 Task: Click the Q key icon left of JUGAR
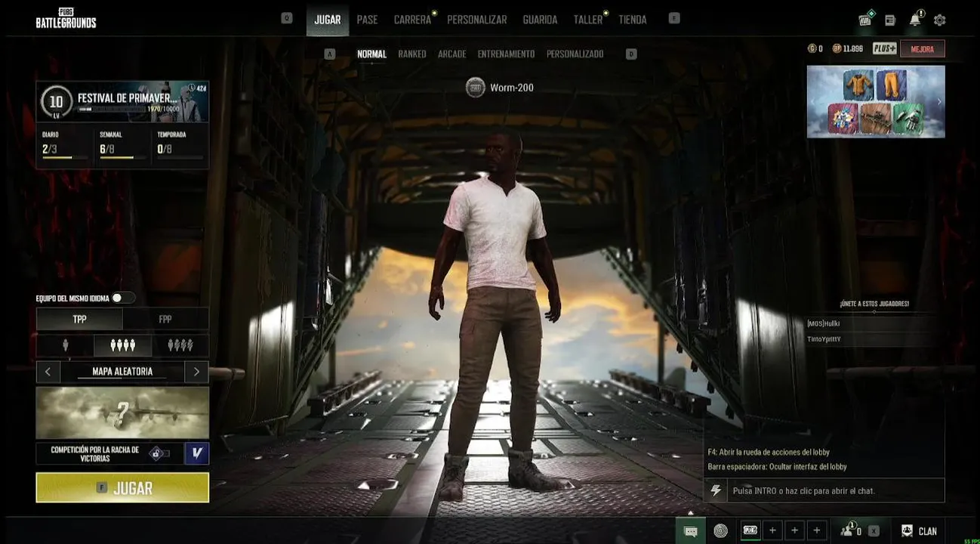pos(286,18)
